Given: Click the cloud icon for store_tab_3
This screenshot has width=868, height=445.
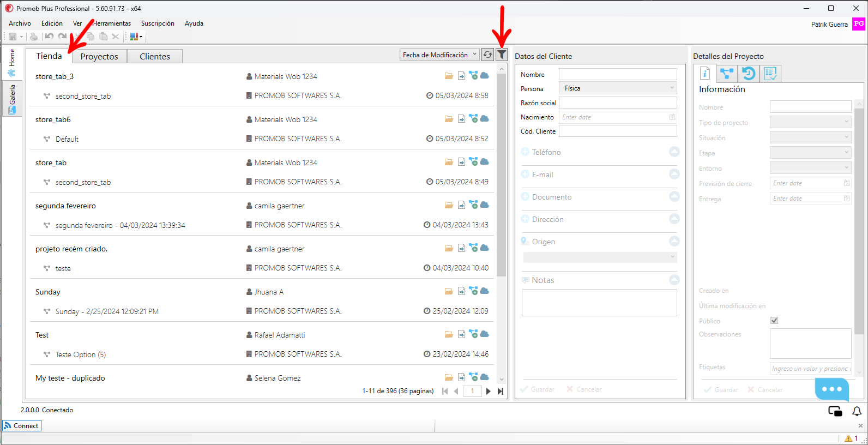Looking at the screenshot, I should click(x=484, y=76).
